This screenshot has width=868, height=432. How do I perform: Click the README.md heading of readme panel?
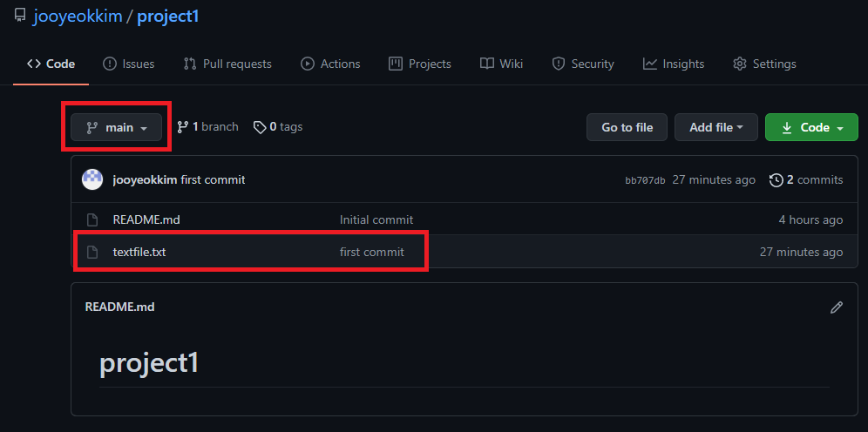tap(119, 307)
